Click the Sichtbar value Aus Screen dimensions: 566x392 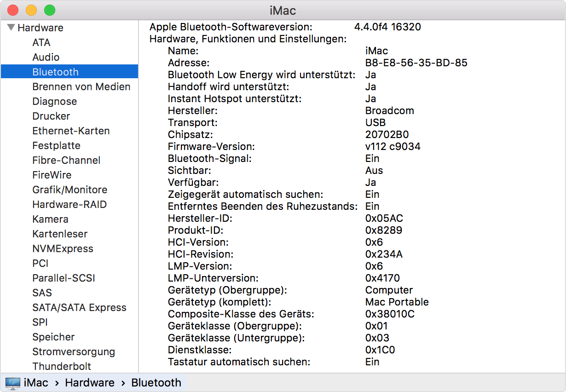point(374,170)
